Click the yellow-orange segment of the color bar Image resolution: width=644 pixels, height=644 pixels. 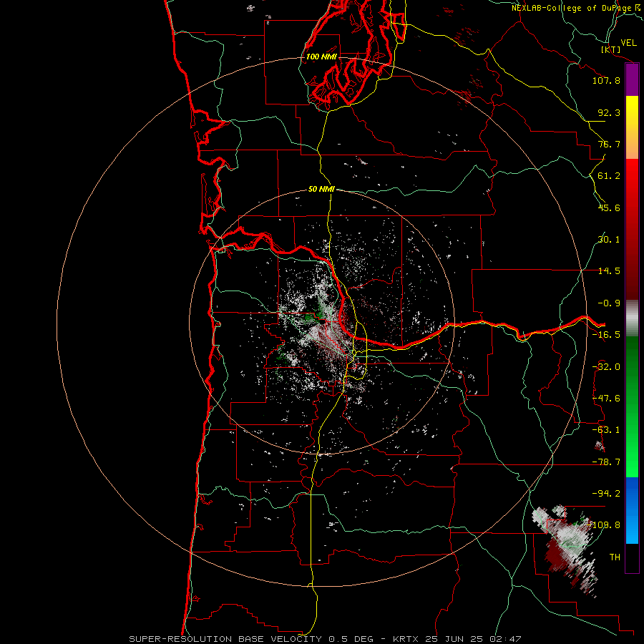(632, 127)
